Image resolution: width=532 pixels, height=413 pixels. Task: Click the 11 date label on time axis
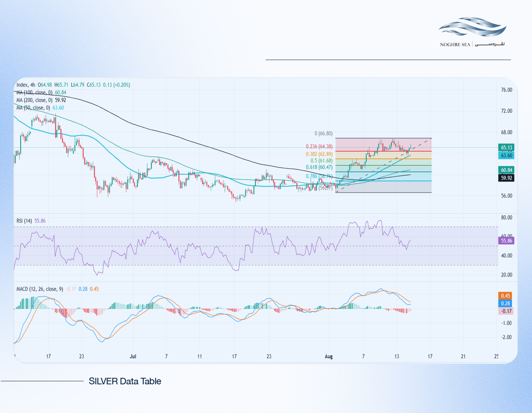coord(199,356)
